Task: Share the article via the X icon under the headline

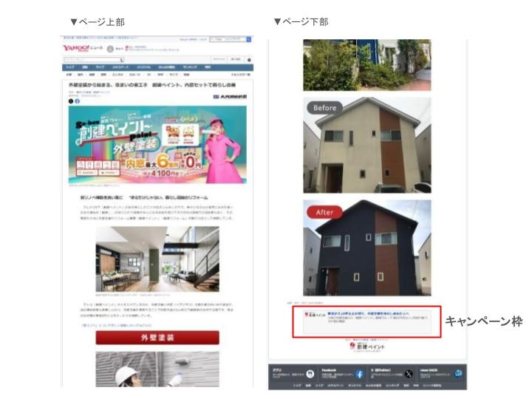Action: tap(71, 101)
